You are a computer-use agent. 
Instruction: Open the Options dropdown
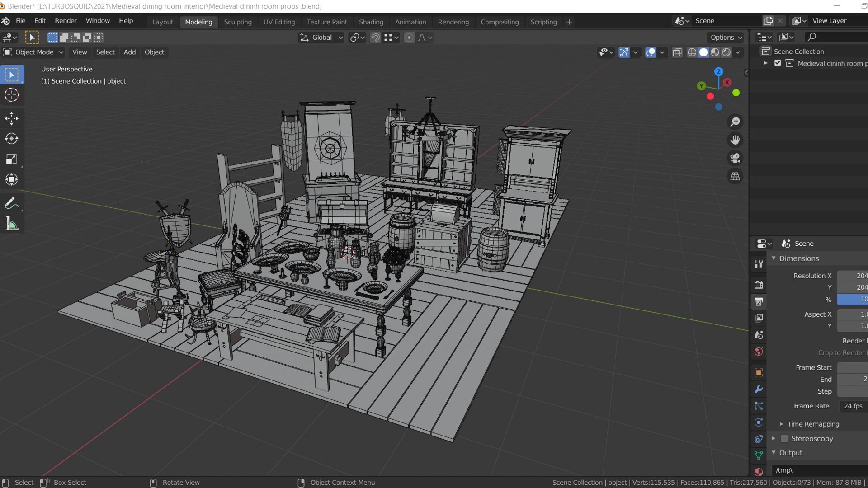pyautogui.click(x=726, y=38)
